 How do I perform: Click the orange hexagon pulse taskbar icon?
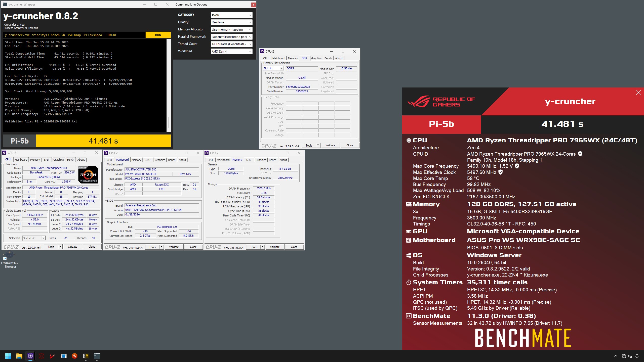pyautogui.click(x=75, y=356)
